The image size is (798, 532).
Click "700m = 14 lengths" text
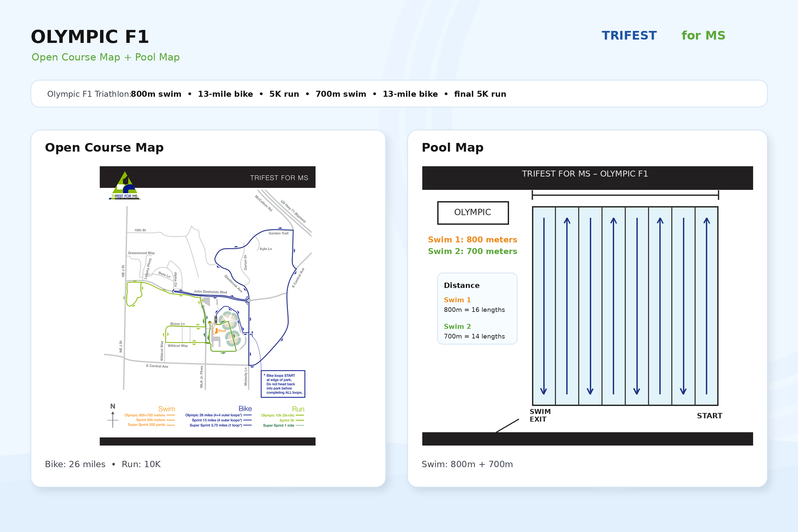pyautogui.click(x=474, y=336)
